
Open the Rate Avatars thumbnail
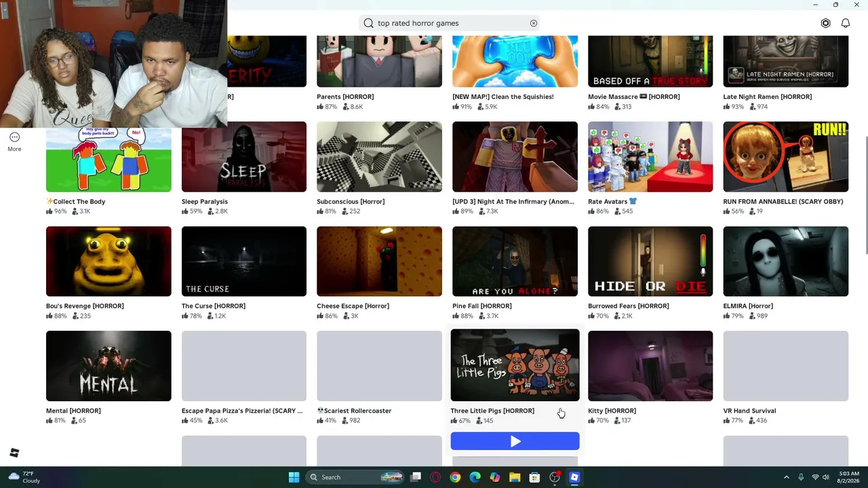click(x=650, y=157)
